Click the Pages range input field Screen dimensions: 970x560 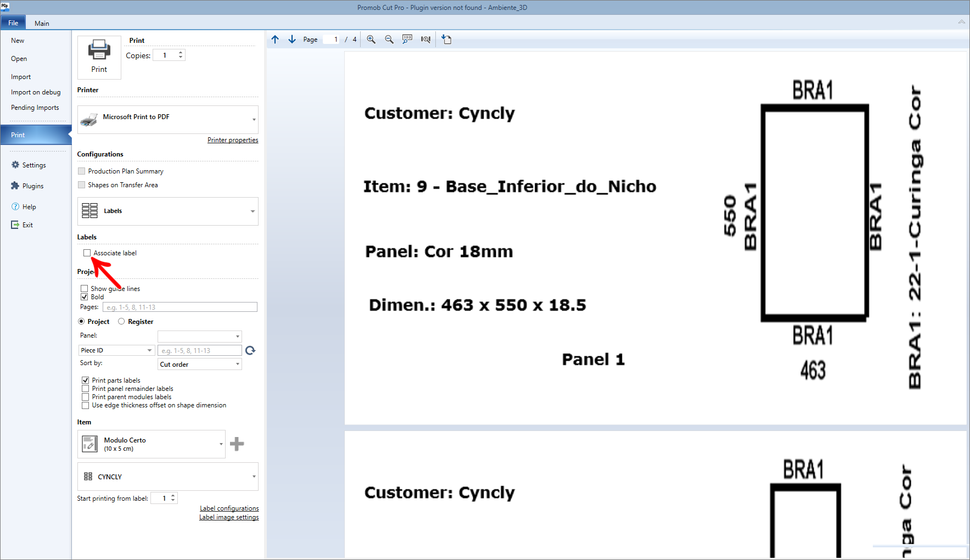(180, 307)
